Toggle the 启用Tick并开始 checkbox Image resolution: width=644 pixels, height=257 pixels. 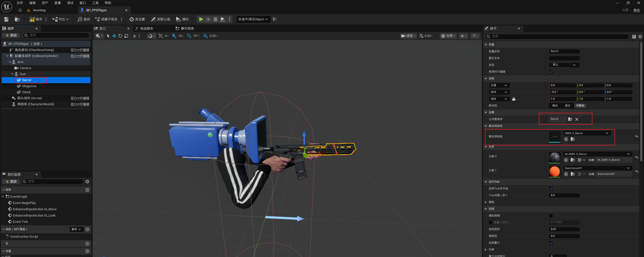551,189
